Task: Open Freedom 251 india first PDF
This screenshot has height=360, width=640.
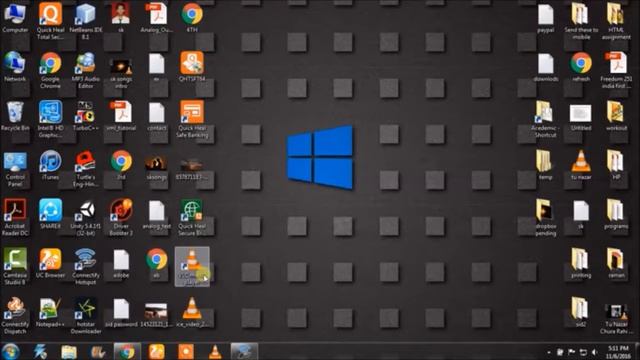Action: [x=616, y=70]
